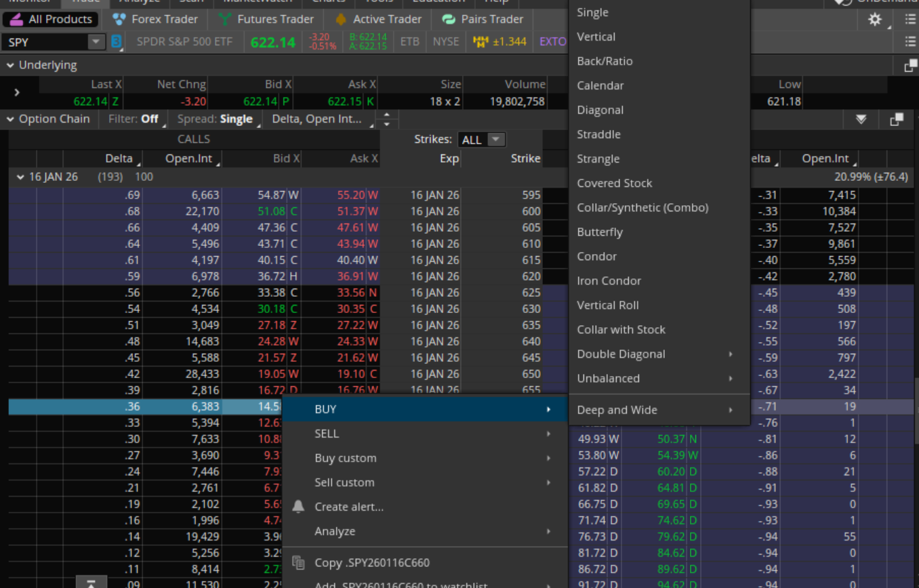Open the Buy custom submenu
The height and width of the screenshot is (588, 919).
pyautogui.click(x=425, y=458)
